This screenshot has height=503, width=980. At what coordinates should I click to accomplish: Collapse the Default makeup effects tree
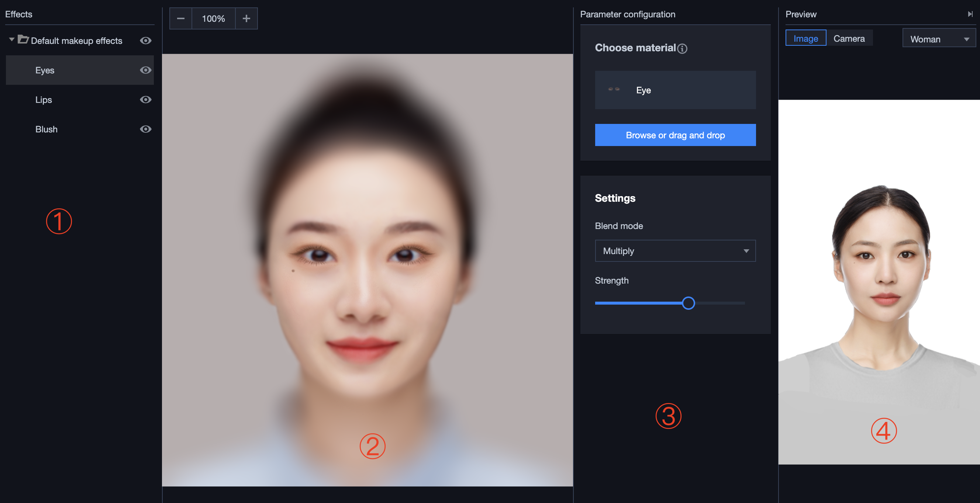coord(11,39)
